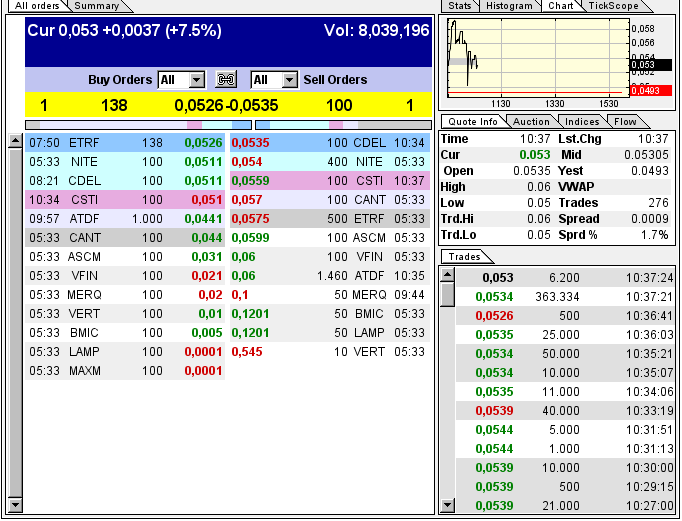Screen dimensions: 682x521
Task: Click the red 0,0493 yesterday price marker
Action: (x=651, y=90)
